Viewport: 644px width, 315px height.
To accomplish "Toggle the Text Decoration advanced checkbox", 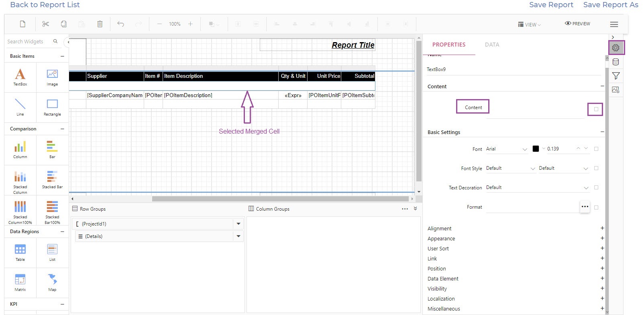I will coord(596,187).
